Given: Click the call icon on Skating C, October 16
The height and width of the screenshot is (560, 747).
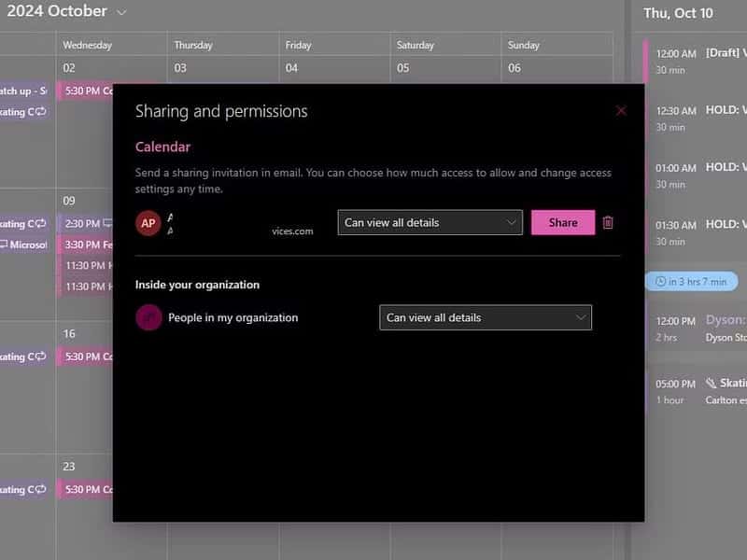Looking at the screenshot, I should [39, 356].
